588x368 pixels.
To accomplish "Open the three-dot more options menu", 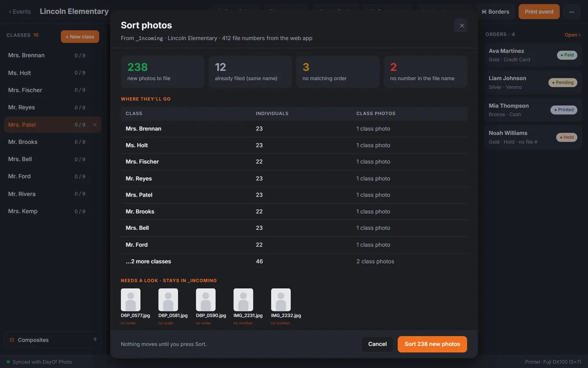I will click(x=572, y=11).
